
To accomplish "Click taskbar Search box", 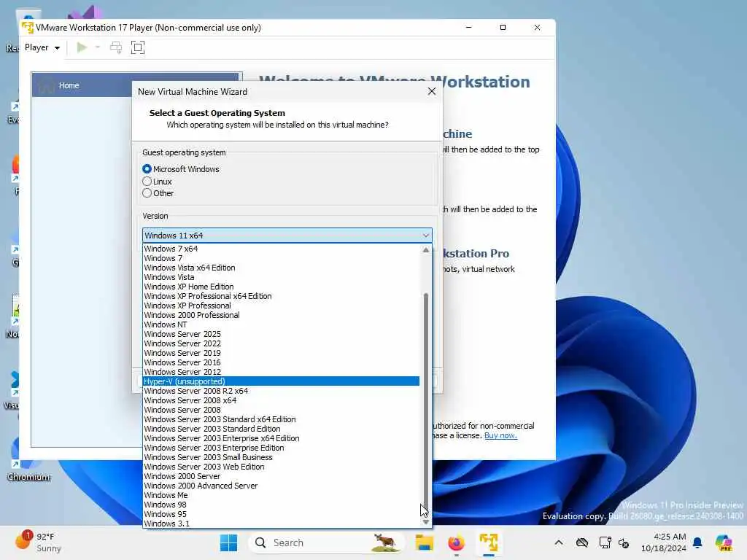I will pyautogui.click(x=326, y=542).
